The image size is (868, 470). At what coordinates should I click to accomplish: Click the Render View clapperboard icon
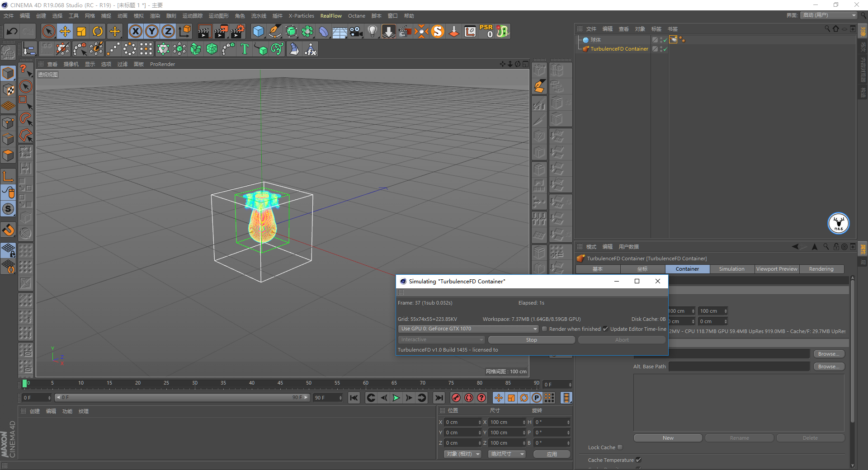coord(204,32)
